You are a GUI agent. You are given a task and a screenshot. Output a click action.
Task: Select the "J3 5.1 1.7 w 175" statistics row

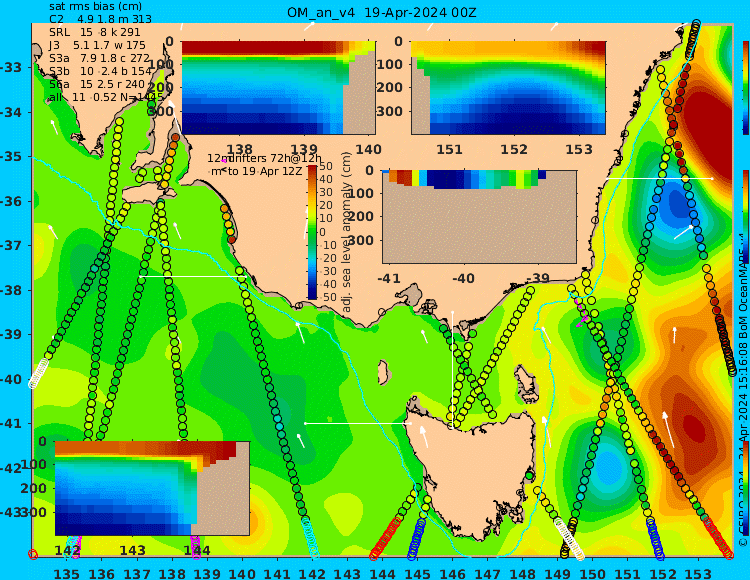point(97,45)
